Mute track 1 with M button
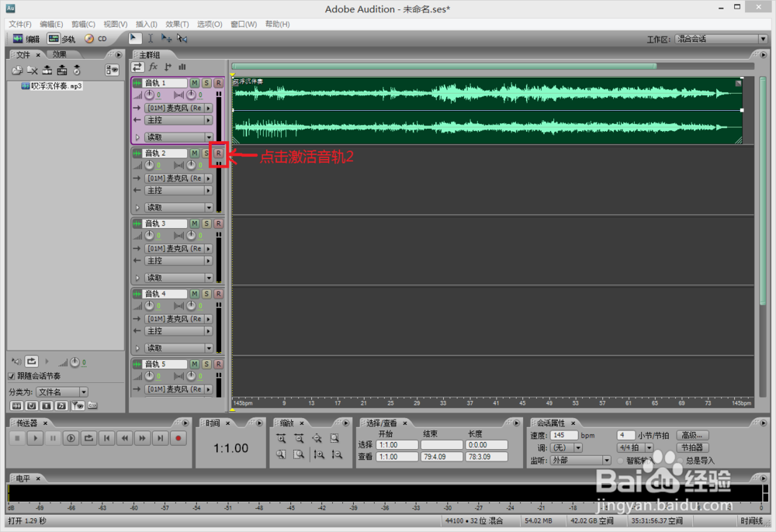Image resolution: width=776 pixels, height=532 pixels. point(195,83)
